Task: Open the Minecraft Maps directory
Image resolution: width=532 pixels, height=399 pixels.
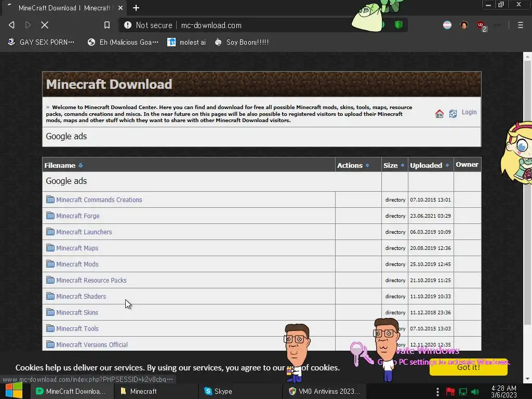Action: 77,248
